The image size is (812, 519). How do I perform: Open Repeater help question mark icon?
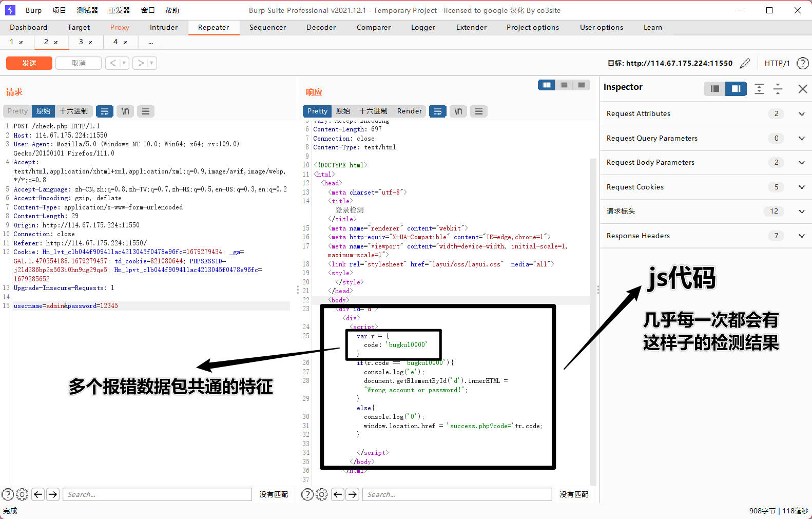[802, 63]
